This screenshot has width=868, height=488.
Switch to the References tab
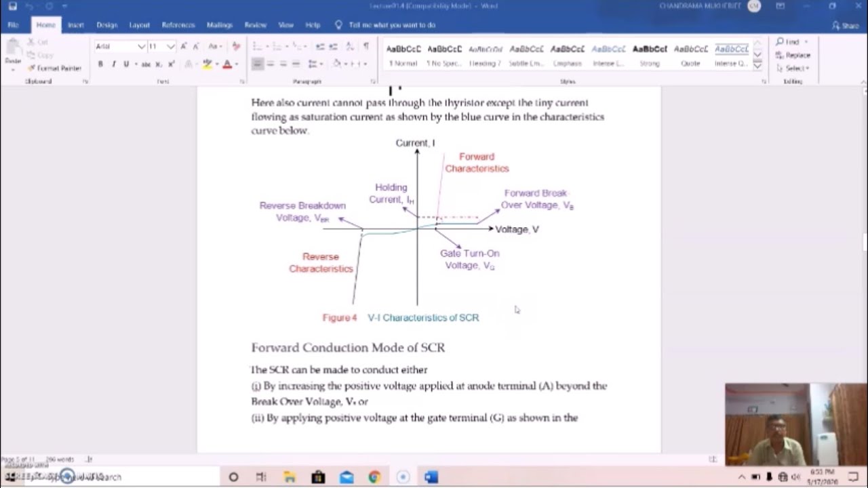coord(178,25)
